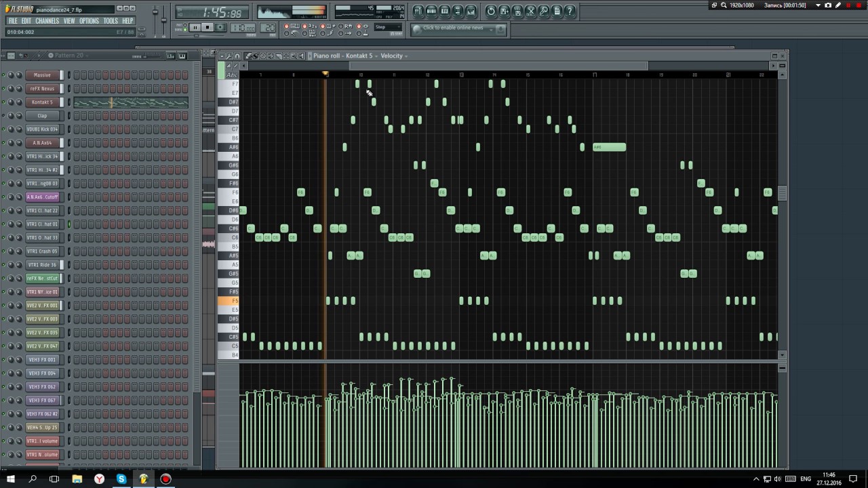This screenshot has height=488, width=868.
Task: Select the Draw pencil tool in piano roll
Action: (x=248, y=56)
